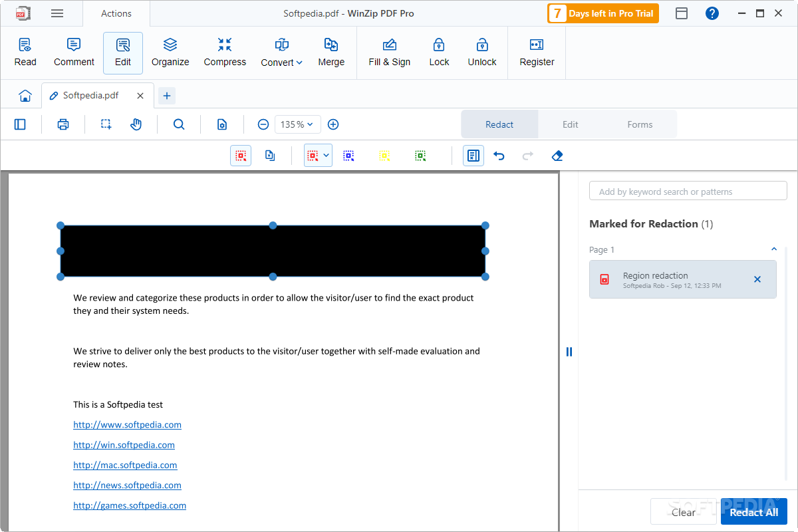Open the Unlock PDF tool
This screenshot has width=798, height=532.
[482, 53]
